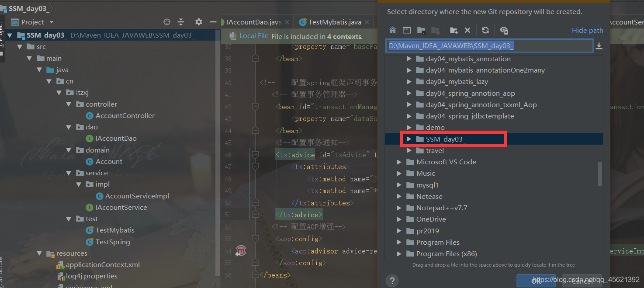Click the Local File link in banner
Image resolution: width=644 pixels, height=288 pixels.
click(x=254, y=36)
